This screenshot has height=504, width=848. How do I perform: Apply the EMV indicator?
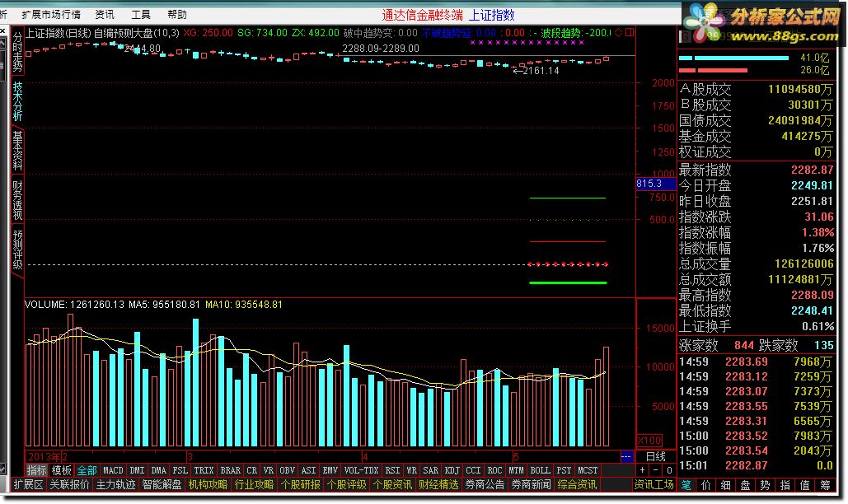[x=330, y=470]
